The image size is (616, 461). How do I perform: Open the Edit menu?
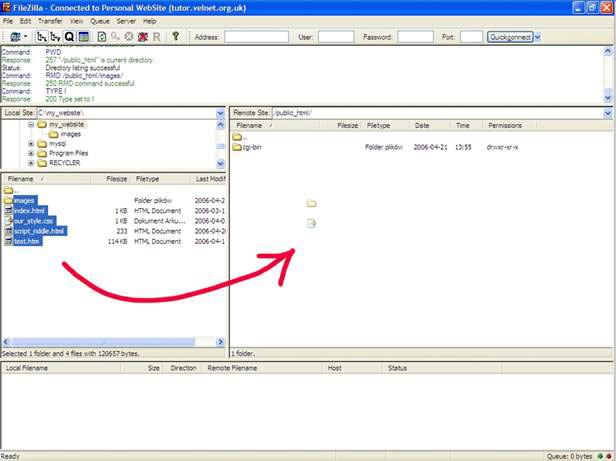tap(26, 21)
